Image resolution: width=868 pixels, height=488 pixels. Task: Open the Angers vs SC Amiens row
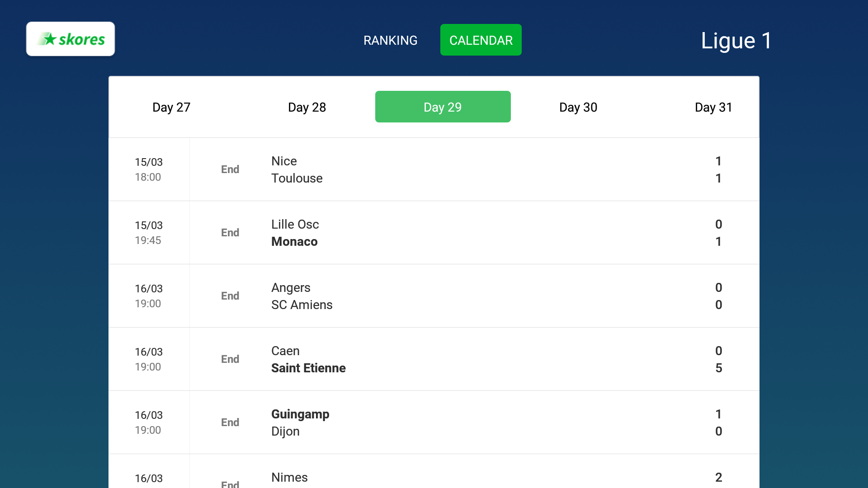(434, 296)
